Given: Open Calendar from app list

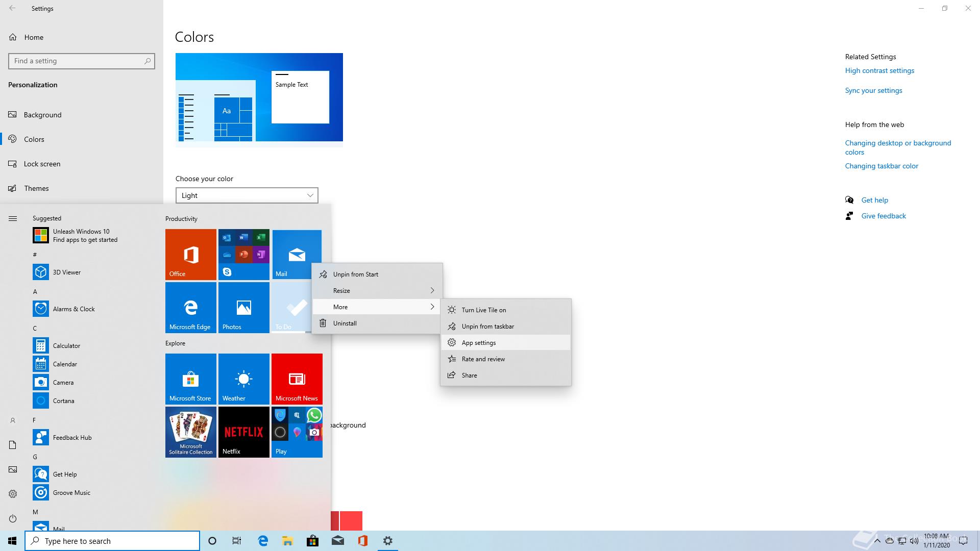Looking at the screenshot, I should (x=92, y=364).
